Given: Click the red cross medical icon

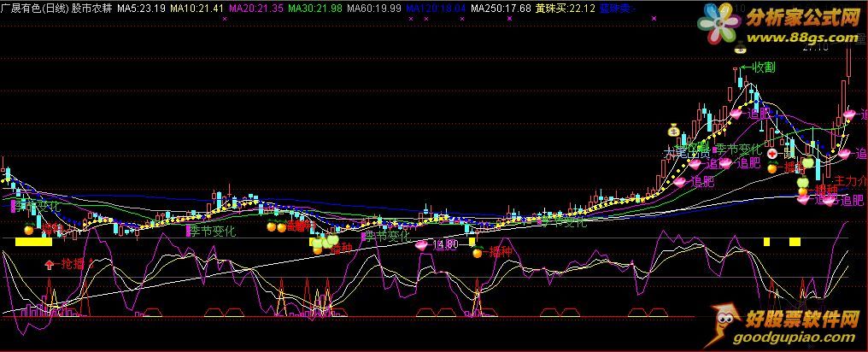Looking at the screenshot, I should (772, 154).
